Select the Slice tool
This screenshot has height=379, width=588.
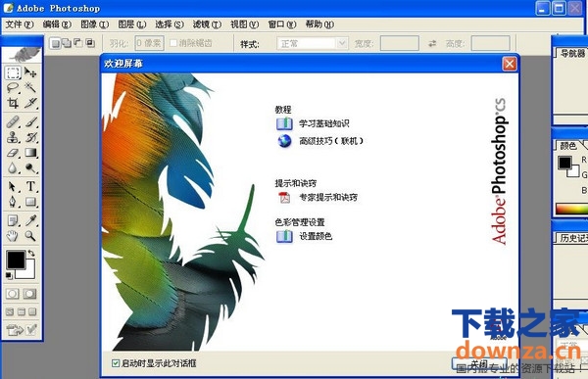pos(30,103)
